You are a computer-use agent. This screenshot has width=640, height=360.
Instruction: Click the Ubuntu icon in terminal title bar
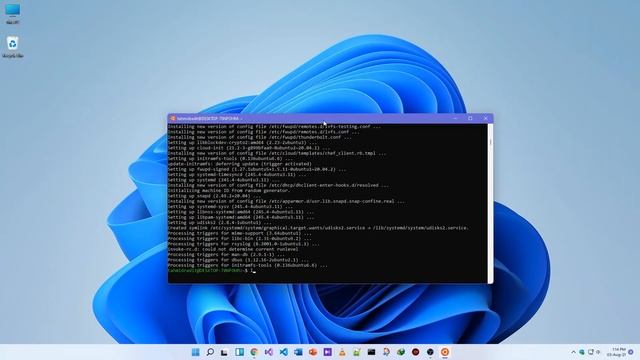173,118
